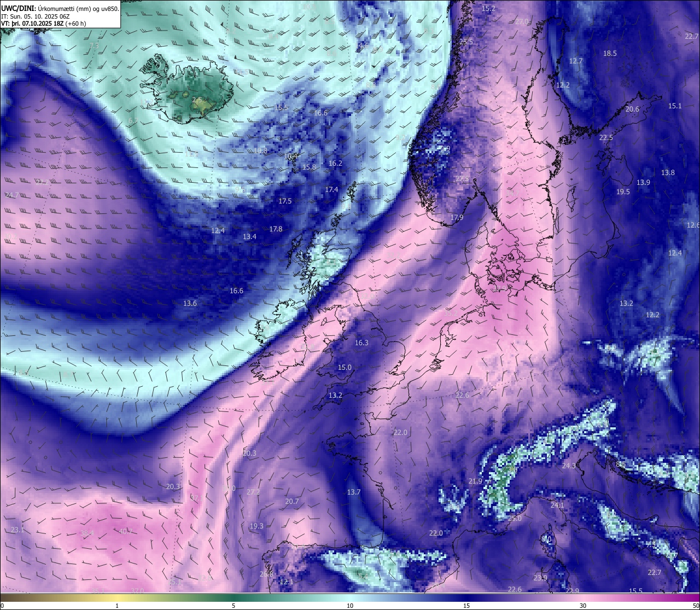Click the 12.7 value label
700x610 pixels.
(576, 61)
